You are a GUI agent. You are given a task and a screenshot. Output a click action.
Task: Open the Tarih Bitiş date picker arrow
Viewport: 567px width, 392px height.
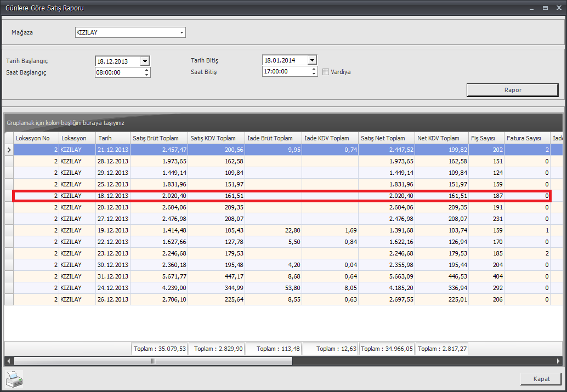(x=312, y=60)
